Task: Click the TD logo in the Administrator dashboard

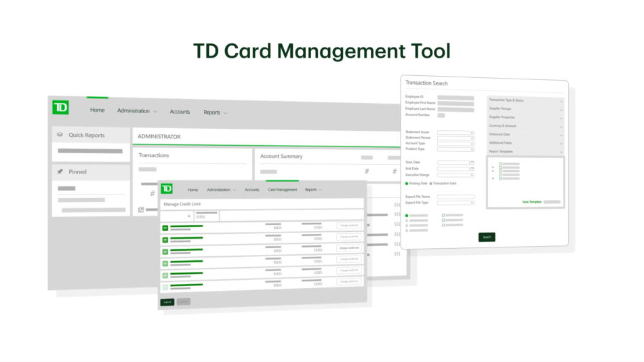Action: (60, 108)
